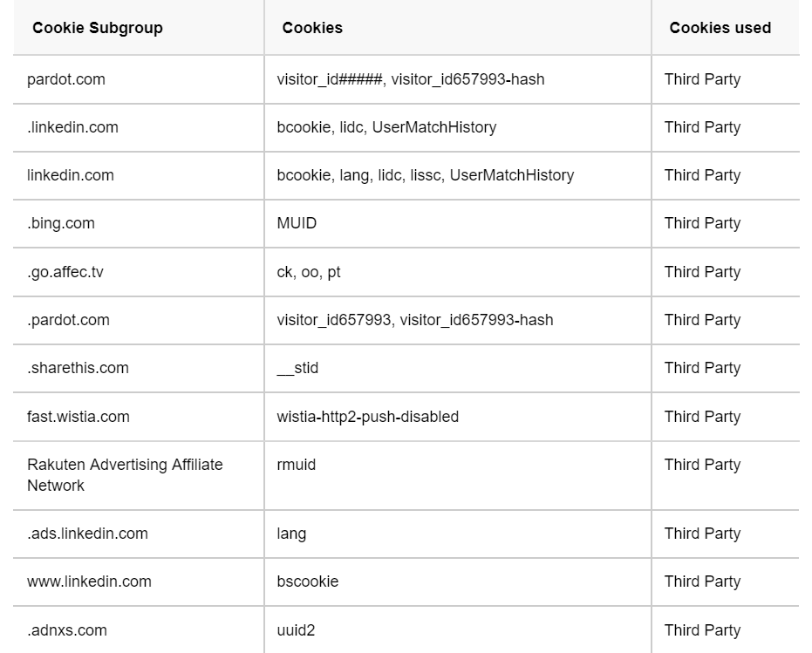Select the .go.affec.tv subgroup cell
Image resolution: width=812 pixels, height=653 pixels.
pos(65,272)
